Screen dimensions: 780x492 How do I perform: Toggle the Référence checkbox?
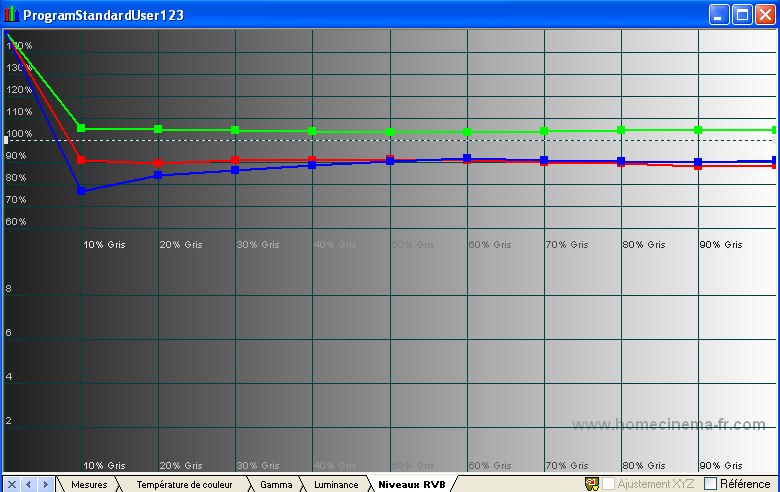pyautogui.click(x=710, y=484)
